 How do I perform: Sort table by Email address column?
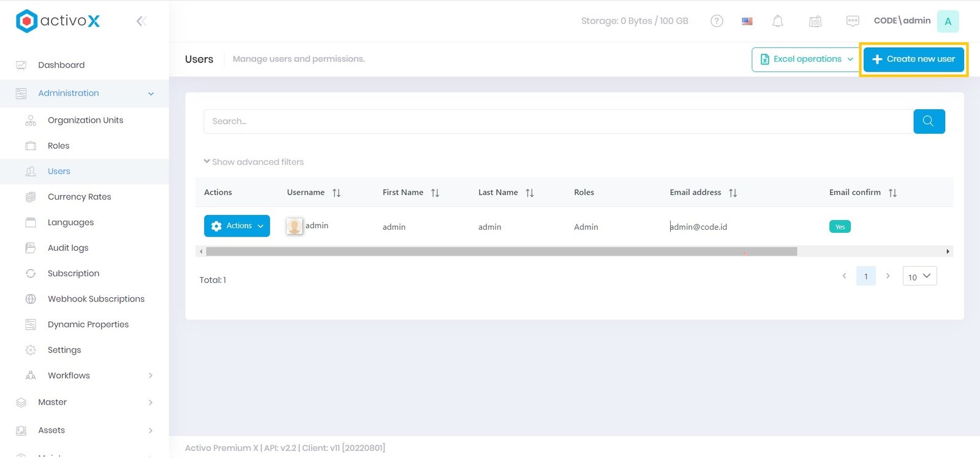733,192
